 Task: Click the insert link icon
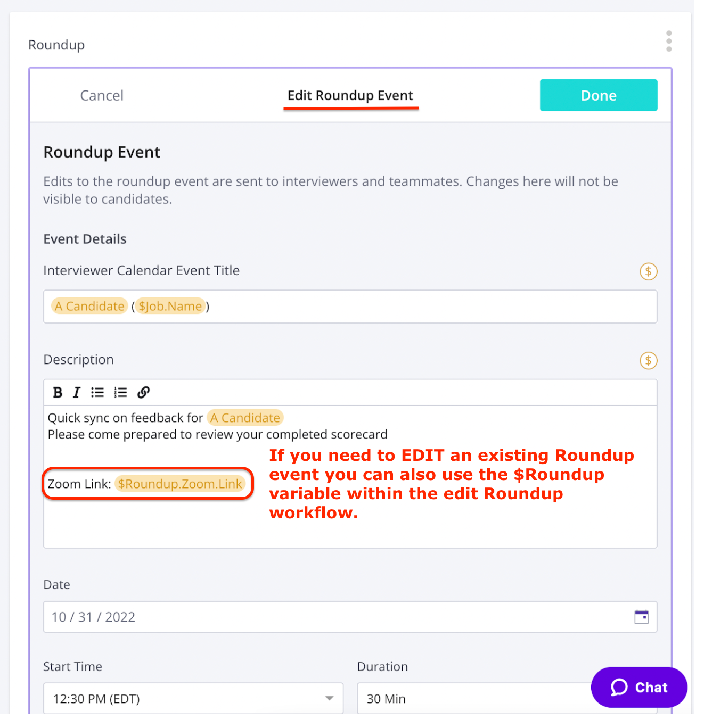click(143, 393)
